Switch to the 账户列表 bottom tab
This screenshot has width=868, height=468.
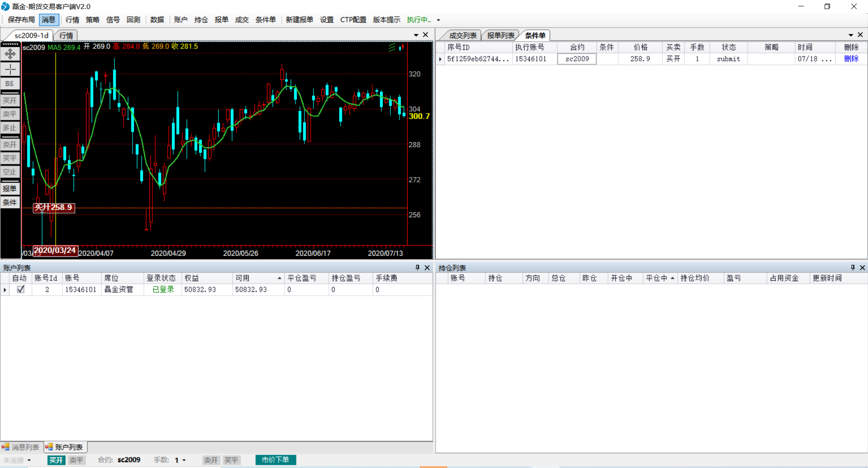tap(65, 447)
